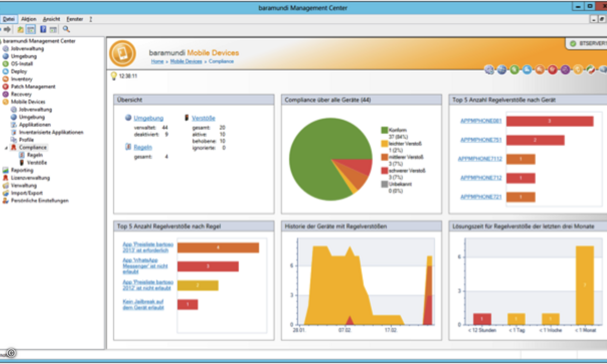The width and height of the screenshot is (607, 364).
Task: Click the green status check next to BTSERVER
Action: coord(573,44)
